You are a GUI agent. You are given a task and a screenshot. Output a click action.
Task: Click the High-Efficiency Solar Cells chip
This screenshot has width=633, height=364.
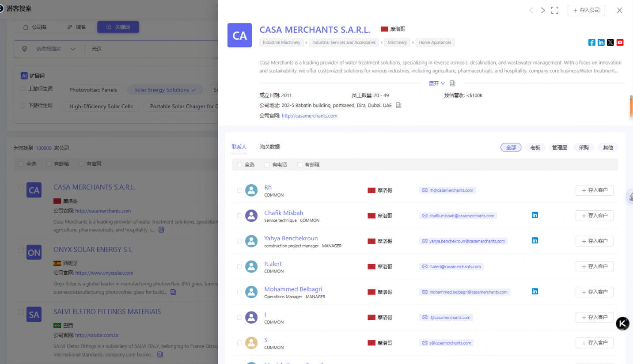[101, 106]
